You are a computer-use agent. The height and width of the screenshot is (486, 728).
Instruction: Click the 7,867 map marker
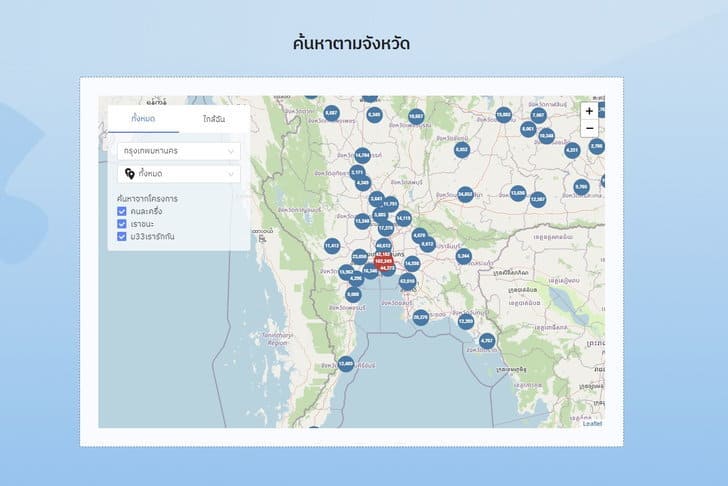[538, 116]
